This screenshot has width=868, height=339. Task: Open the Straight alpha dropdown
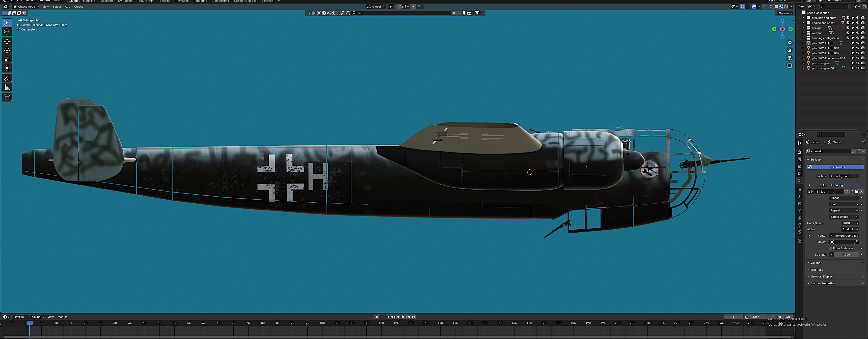(850, 230)
